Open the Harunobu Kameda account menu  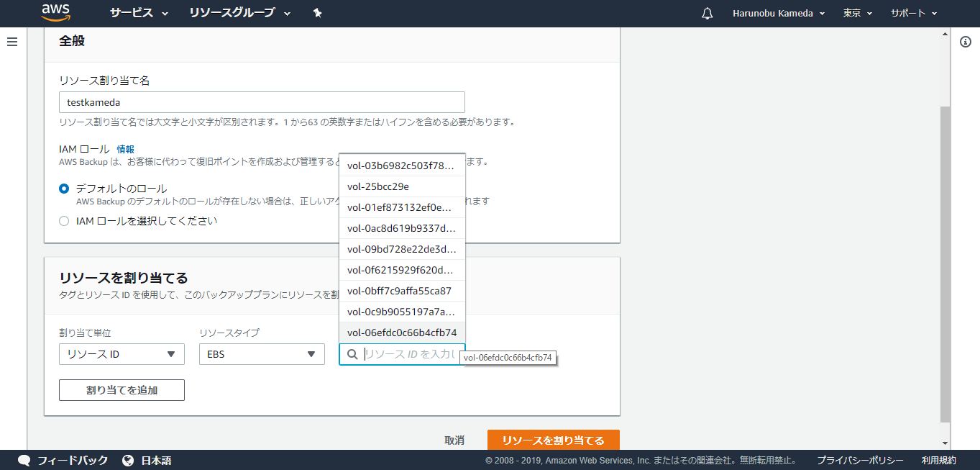click(779, 14)
